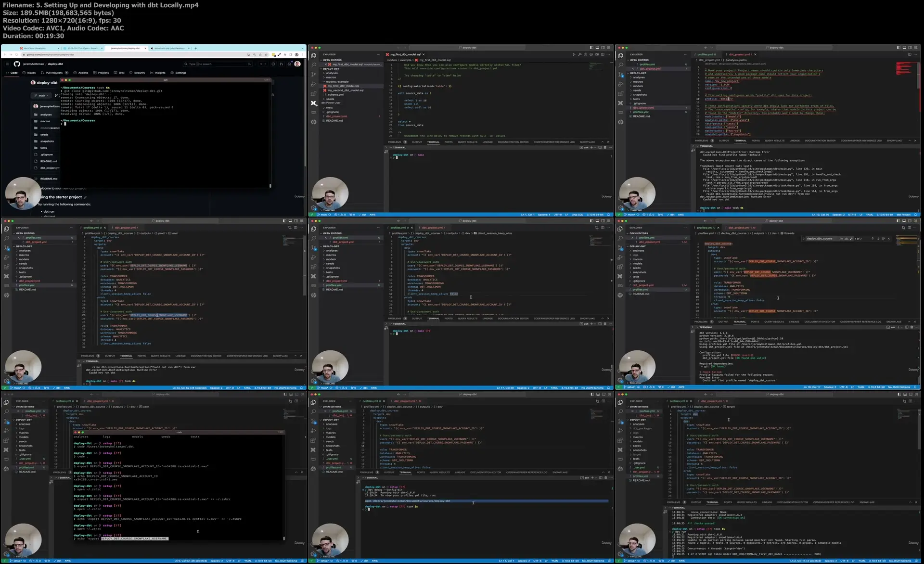This screenshot has width=924, height=564.
Task: Open dbt Power User icon in my_first_dbt_model.sql frame
Action: point(314,103)
